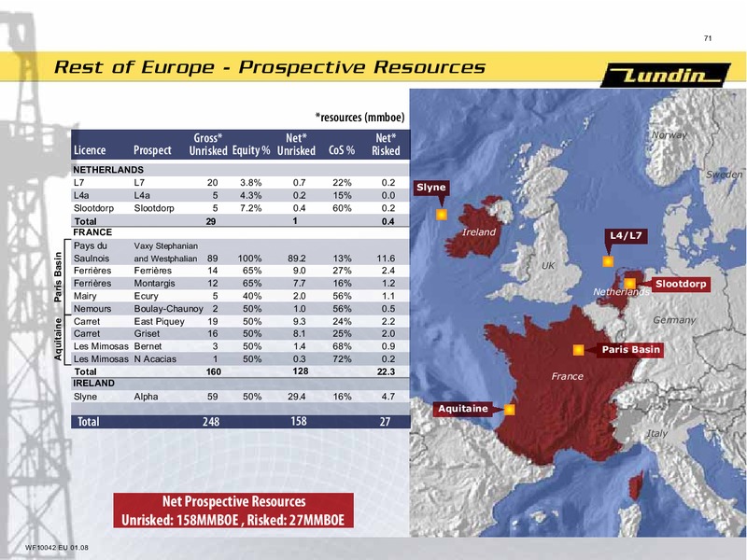The image size is (747, 560).
Task: Click the yellow marker beside Paris Basin label
Action: click(578, 350)
